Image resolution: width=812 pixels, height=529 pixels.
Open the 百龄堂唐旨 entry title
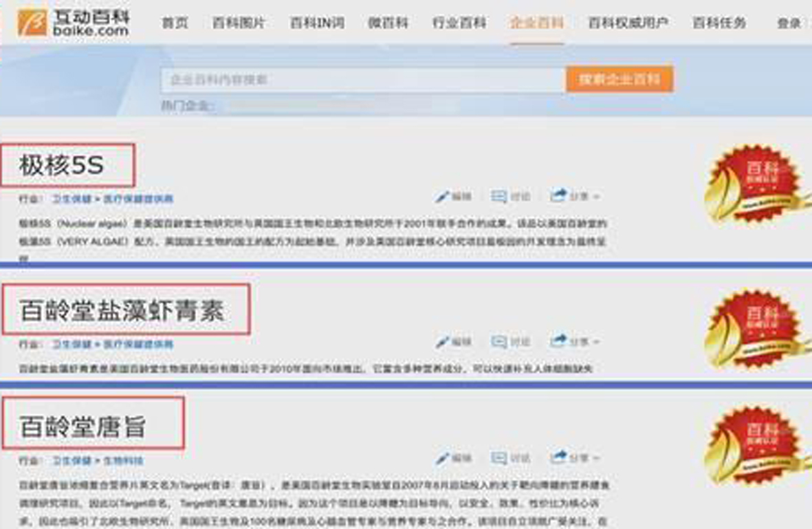[x=83, y=427]
